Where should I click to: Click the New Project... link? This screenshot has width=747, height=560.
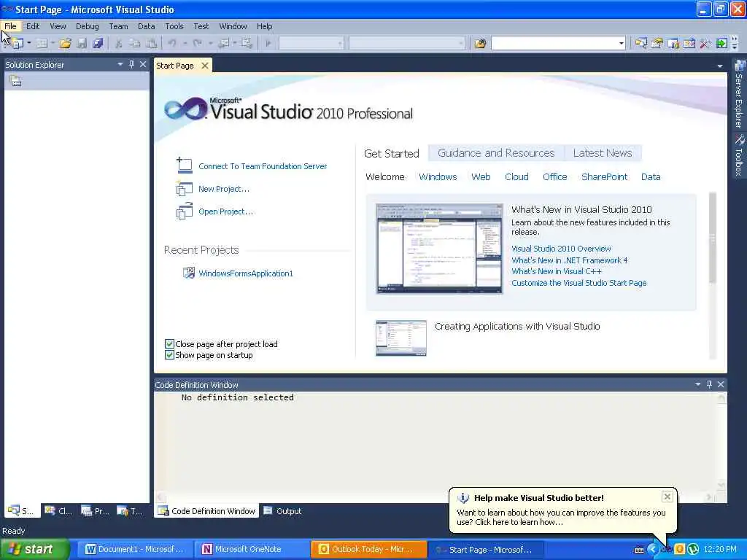(224, 189)
